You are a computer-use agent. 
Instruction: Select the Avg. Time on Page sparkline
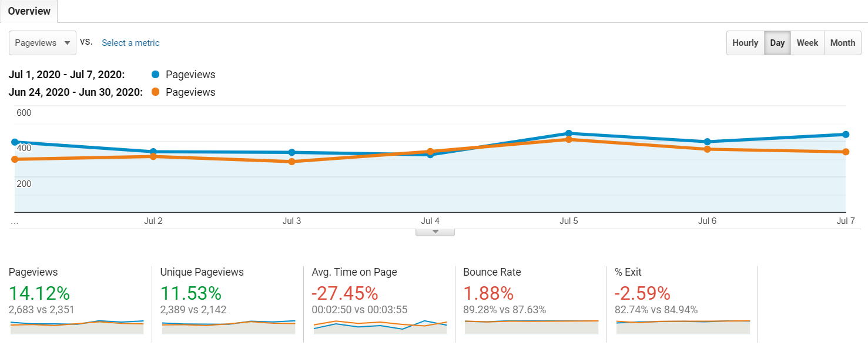pyautogui.click(x=380, y=326)
